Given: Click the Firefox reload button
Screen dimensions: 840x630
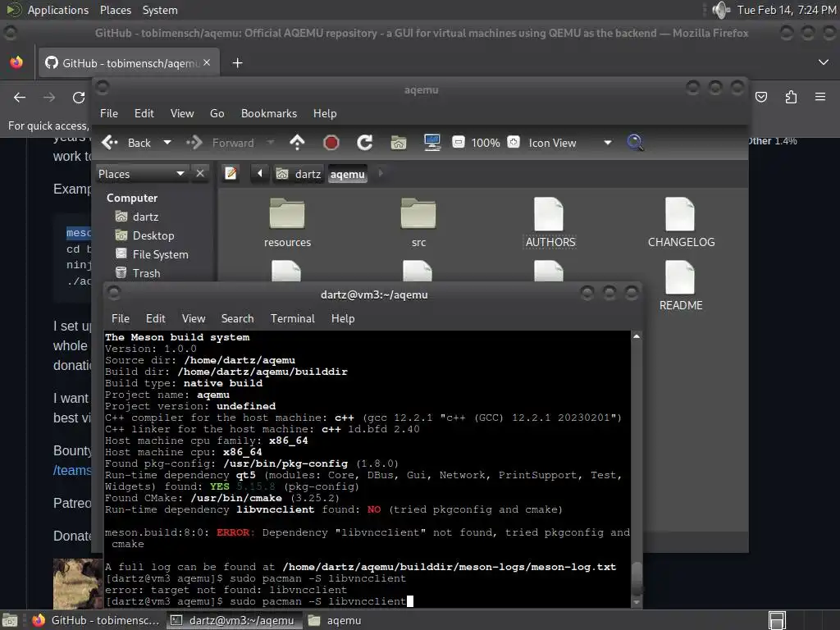Looking at the screenshot, I should click(79, 98).
